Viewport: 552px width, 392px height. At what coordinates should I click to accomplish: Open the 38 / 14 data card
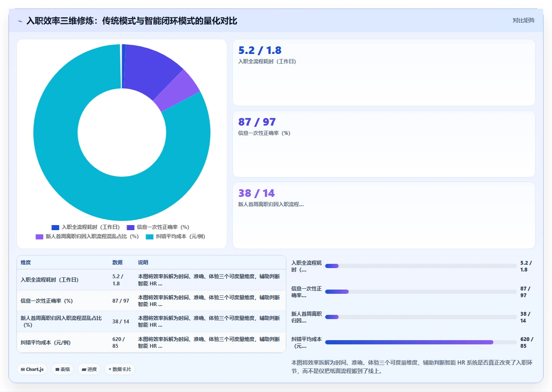384,215
